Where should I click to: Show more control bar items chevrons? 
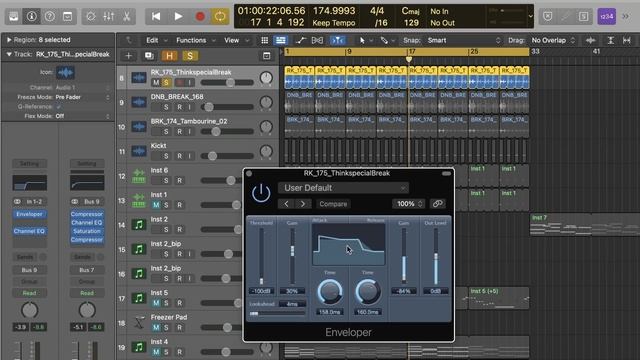click(626, 16)
